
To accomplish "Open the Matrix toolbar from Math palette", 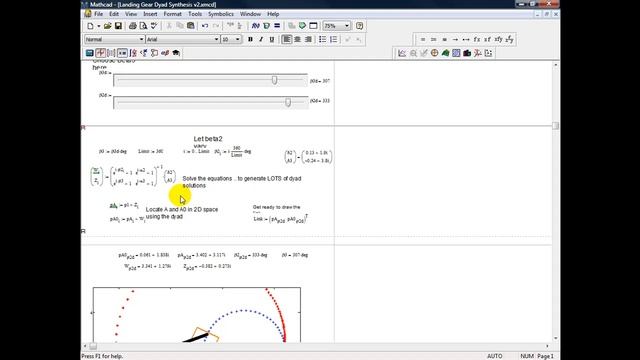I will (x=111, y=53).
